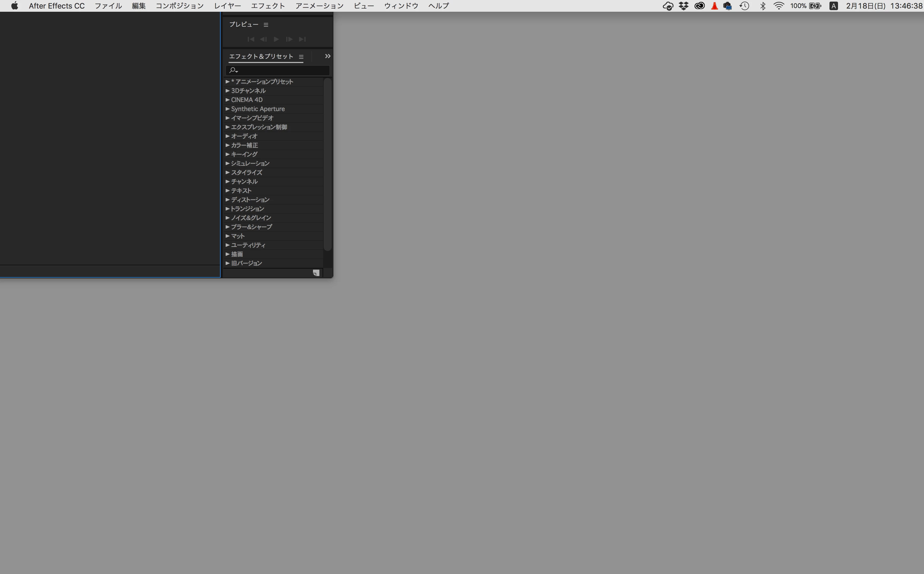Step back one frame in Preview
Screen dimensions: 924x574
coord(263,39)
